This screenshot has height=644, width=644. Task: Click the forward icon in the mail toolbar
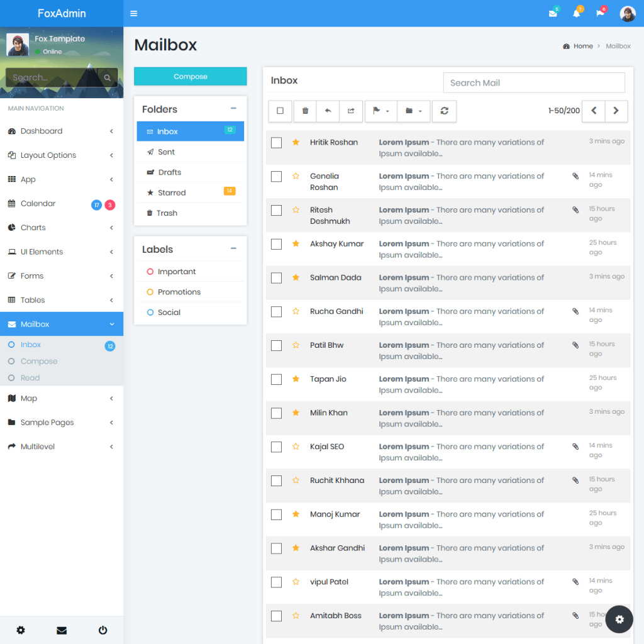click(x=351, y=111)
